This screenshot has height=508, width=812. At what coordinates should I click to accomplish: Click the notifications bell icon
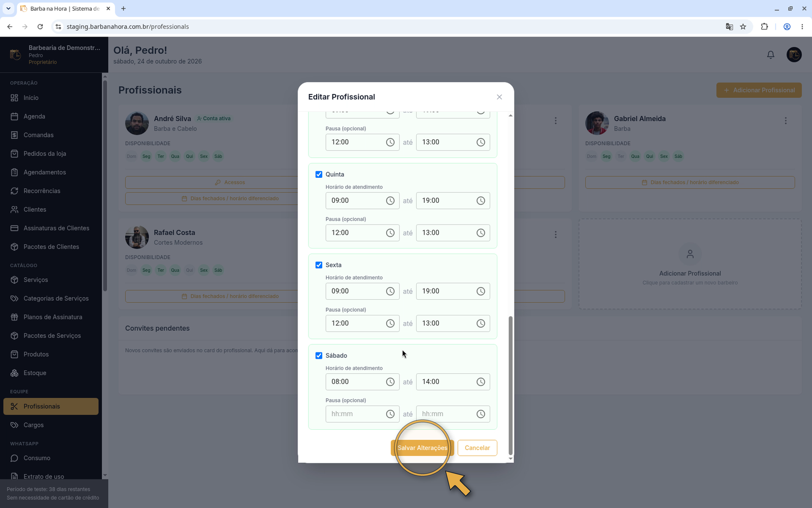pyautogui.click(x=770, y=55)
